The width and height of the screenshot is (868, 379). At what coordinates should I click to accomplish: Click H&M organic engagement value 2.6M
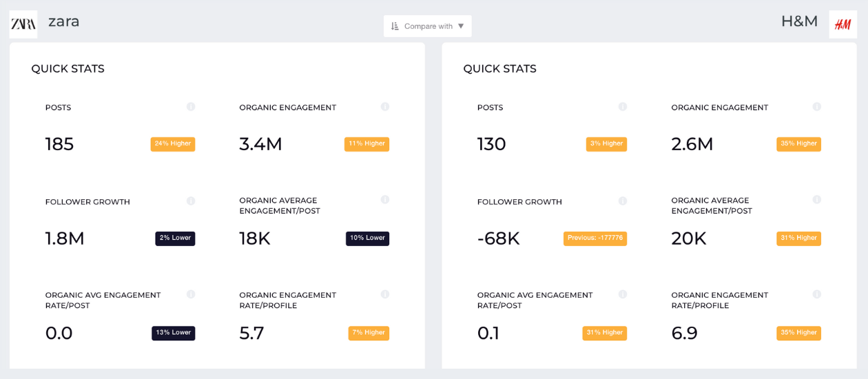click(692, 144)
